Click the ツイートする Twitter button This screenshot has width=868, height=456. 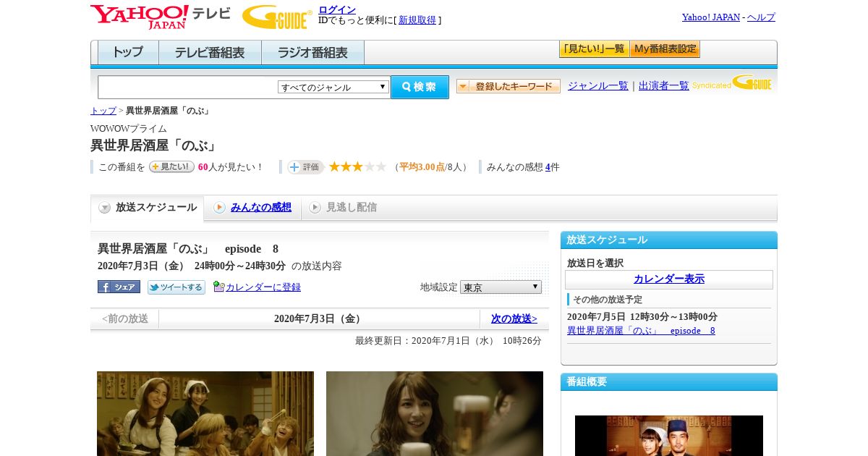click(176, 287)
